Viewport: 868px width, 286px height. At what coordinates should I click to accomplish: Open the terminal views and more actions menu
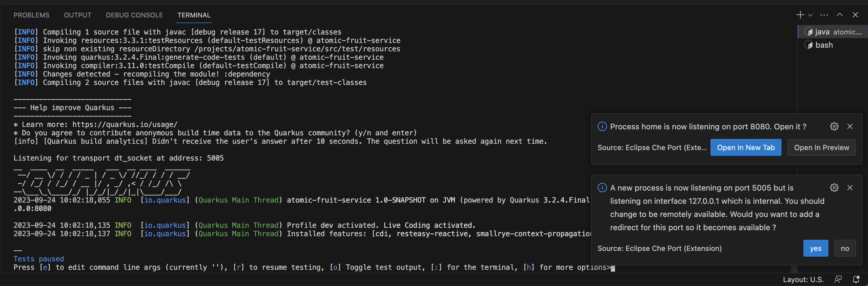(824, 15)
